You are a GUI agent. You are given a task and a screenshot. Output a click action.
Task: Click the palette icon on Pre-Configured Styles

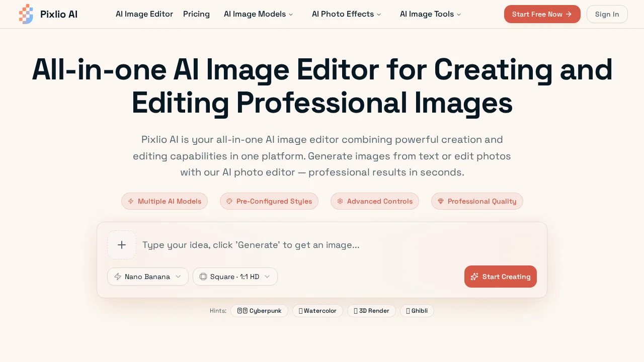point(229,201)
